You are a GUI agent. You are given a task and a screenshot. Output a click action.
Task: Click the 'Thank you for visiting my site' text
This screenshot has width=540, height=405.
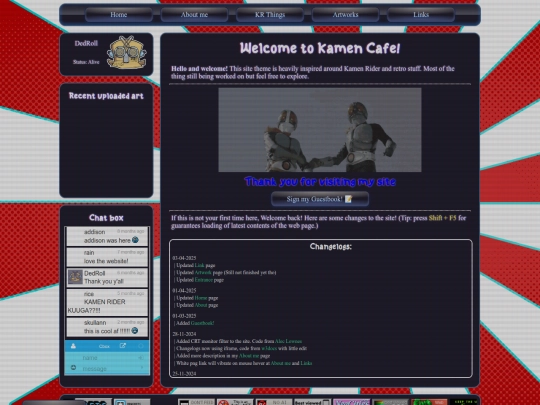320,181
